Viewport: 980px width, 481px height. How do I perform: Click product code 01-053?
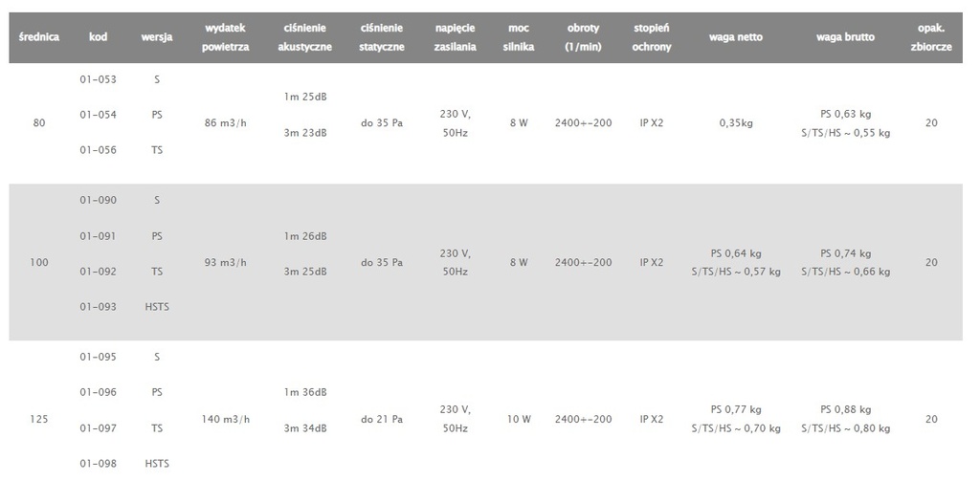click(98, 79)
